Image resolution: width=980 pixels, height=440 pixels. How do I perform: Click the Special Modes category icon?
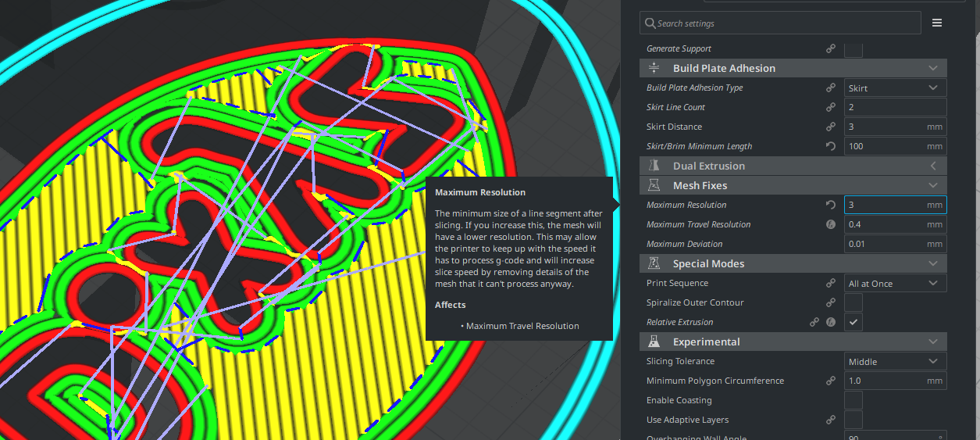click(654, 263)
